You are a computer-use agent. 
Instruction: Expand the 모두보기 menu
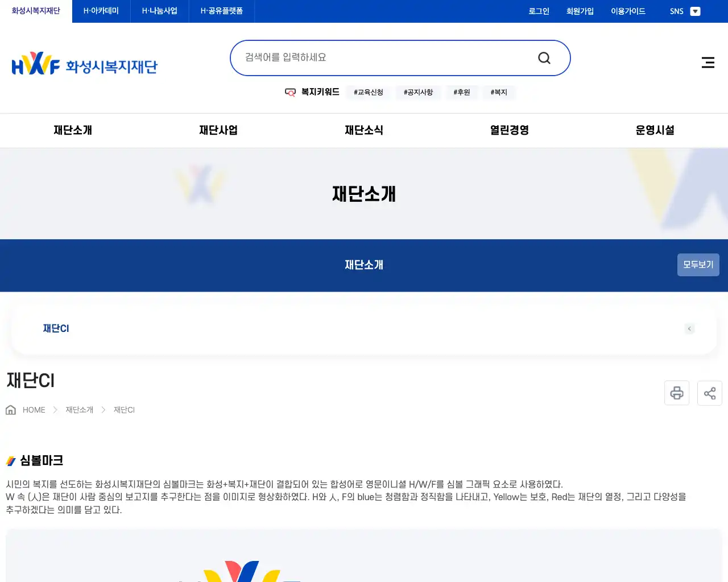(x=698, y=264)
